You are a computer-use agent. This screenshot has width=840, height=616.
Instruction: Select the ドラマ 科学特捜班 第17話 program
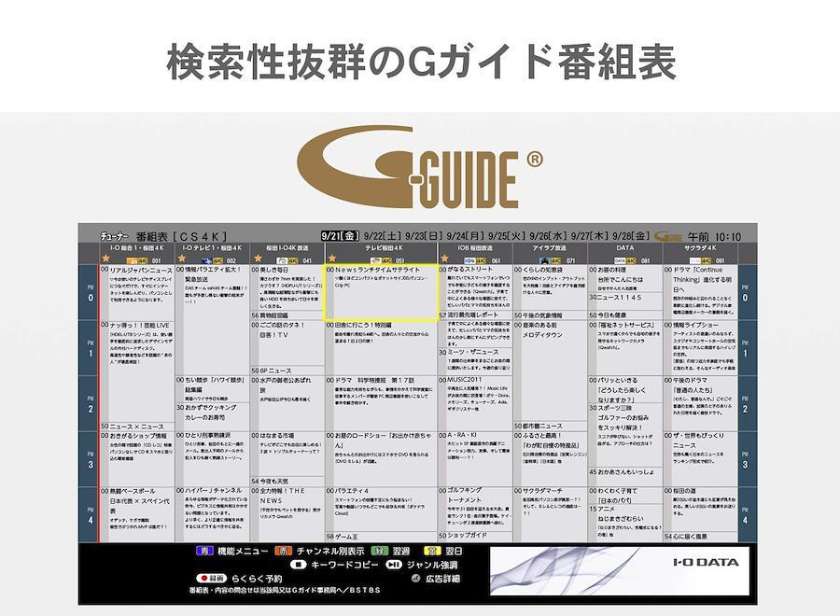(381, 403)
